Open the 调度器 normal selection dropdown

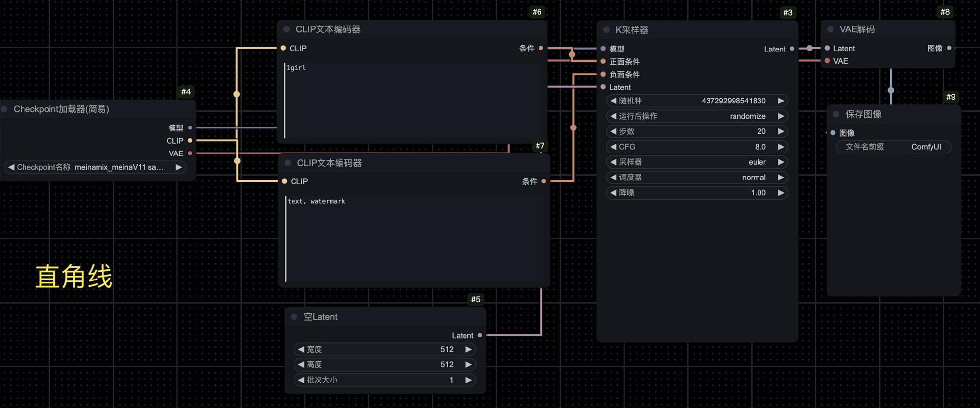click(x=697, y=178)
